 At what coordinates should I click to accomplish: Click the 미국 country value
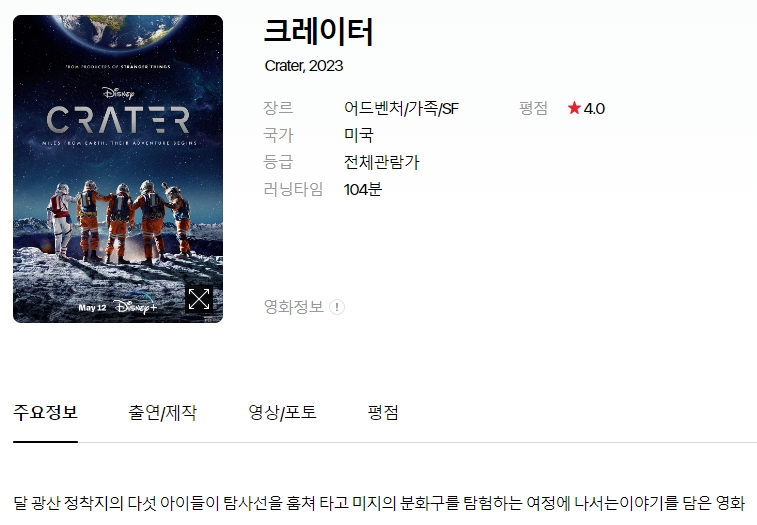coord(359,135)
